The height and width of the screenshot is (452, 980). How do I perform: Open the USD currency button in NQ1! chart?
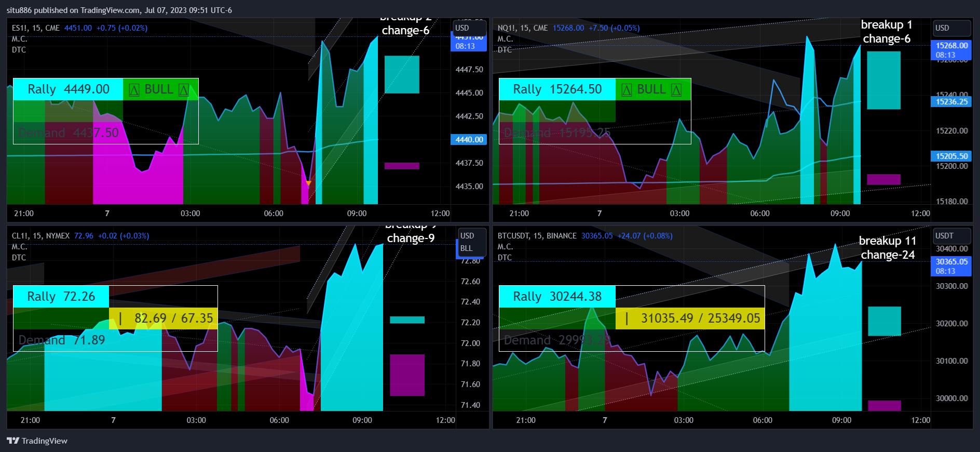tap(952, 28)
